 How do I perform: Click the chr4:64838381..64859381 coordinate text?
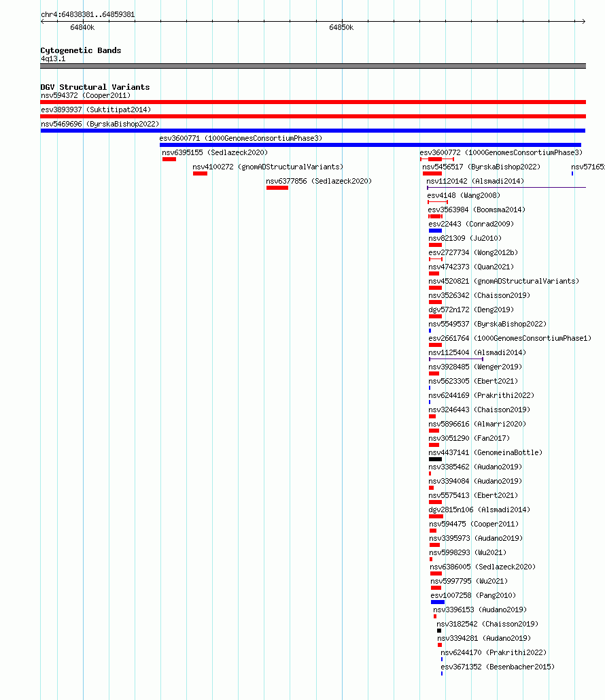88,14
